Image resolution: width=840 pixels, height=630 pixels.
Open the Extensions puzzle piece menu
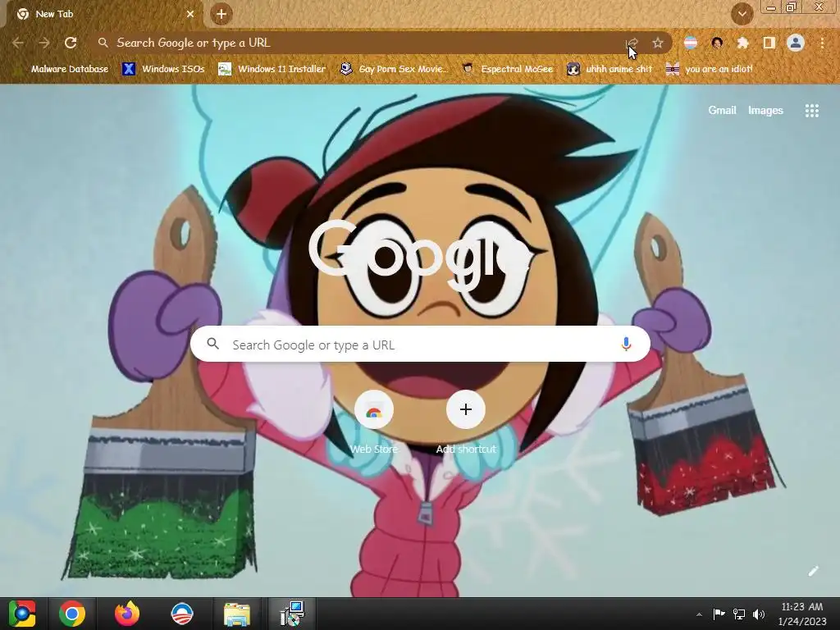click(x=743, y=43)
